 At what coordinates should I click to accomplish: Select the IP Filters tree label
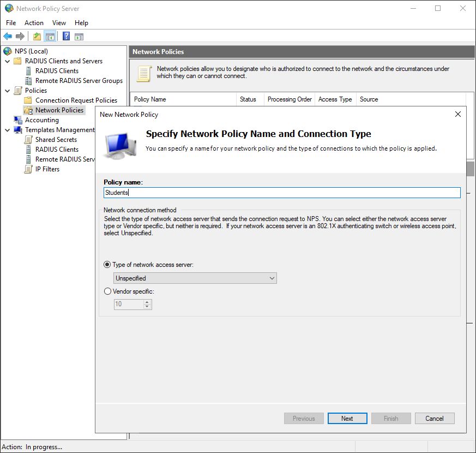[47, 169]
